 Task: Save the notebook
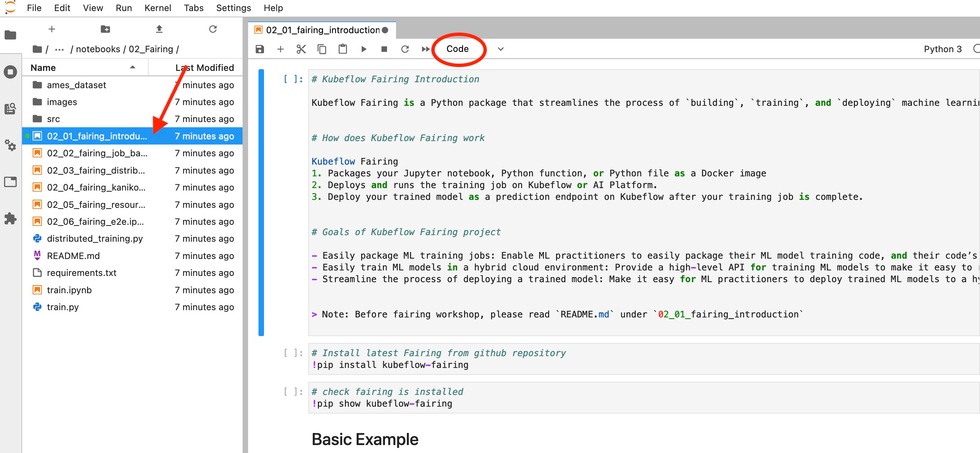click(x=260, y=49)
